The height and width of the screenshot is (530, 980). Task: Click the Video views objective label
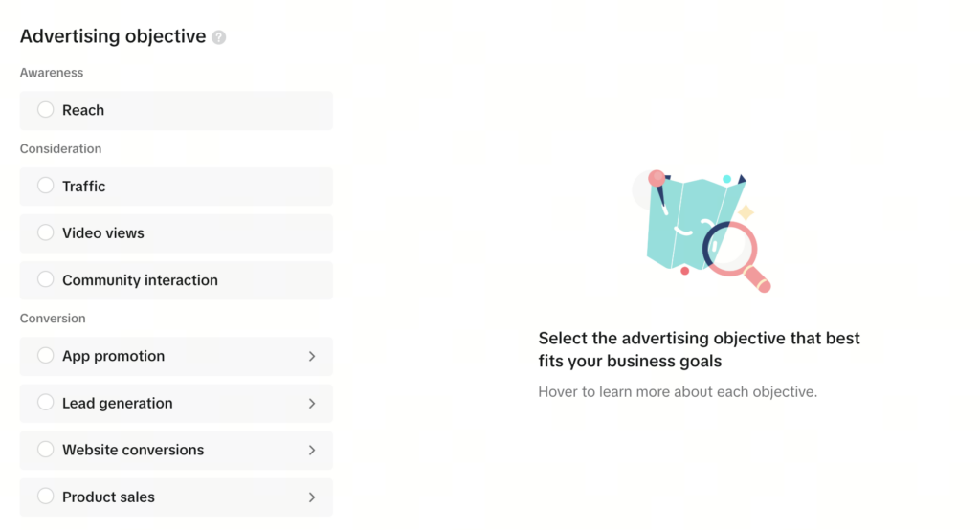103,233
